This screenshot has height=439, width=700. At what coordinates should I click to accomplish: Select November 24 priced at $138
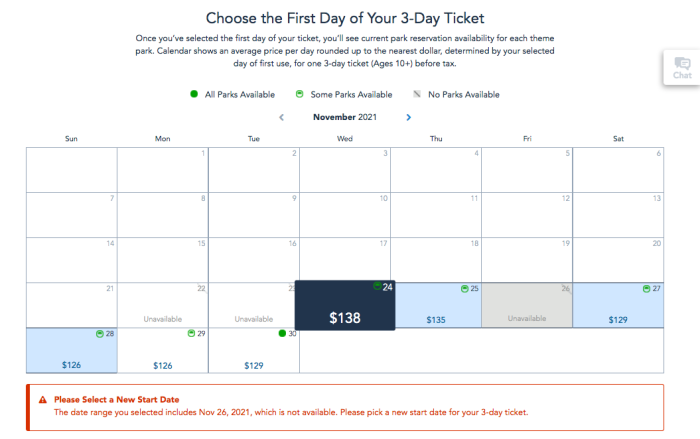click(x=345, y=306)
